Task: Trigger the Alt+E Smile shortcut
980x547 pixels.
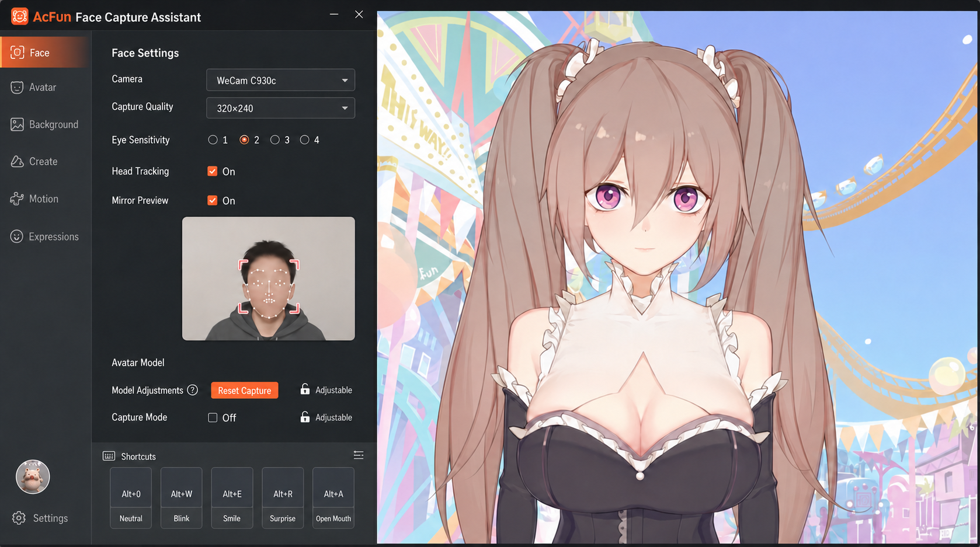Action: [232, 498]
